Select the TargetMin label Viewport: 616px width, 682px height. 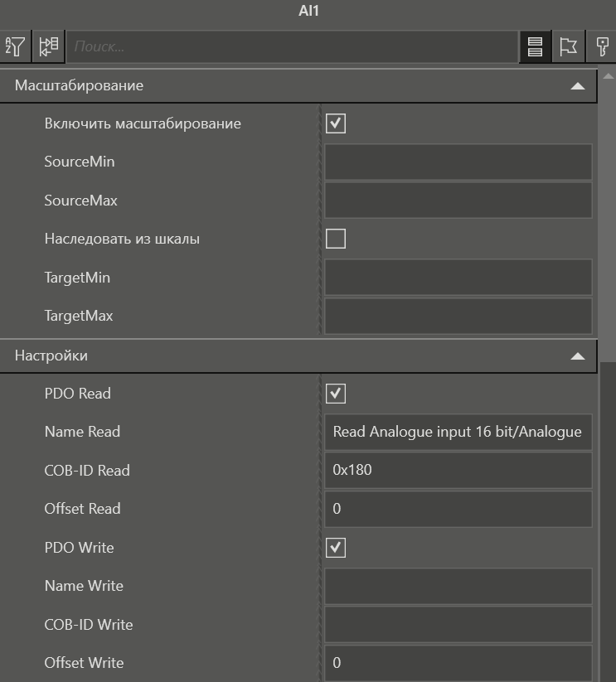(x=77, y=278)
